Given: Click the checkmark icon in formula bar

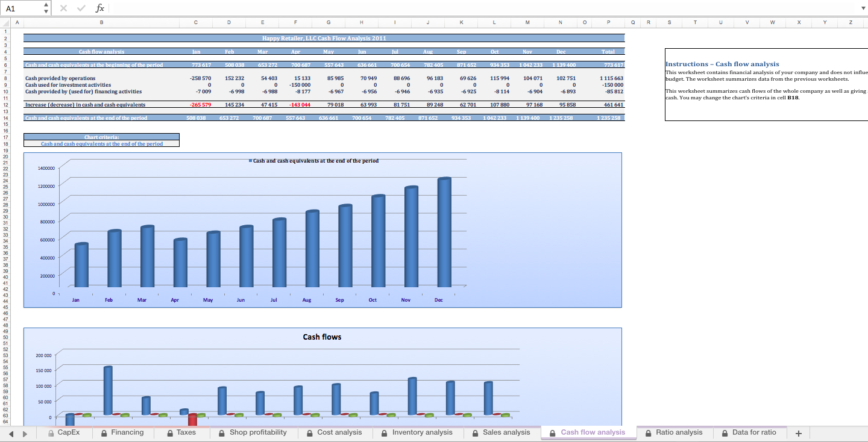Looking at the screenshot, I should click(81, 8).
